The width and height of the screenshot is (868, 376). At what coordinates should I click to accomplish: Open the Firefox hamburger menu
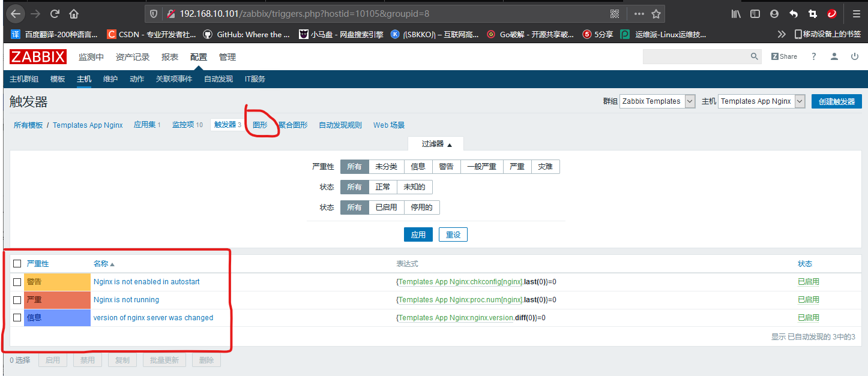[856, 13]
